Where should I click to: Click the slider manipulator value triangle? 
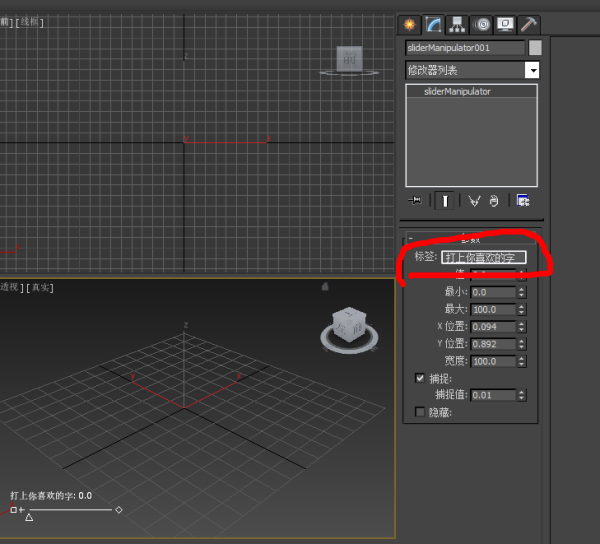[29, 518]
